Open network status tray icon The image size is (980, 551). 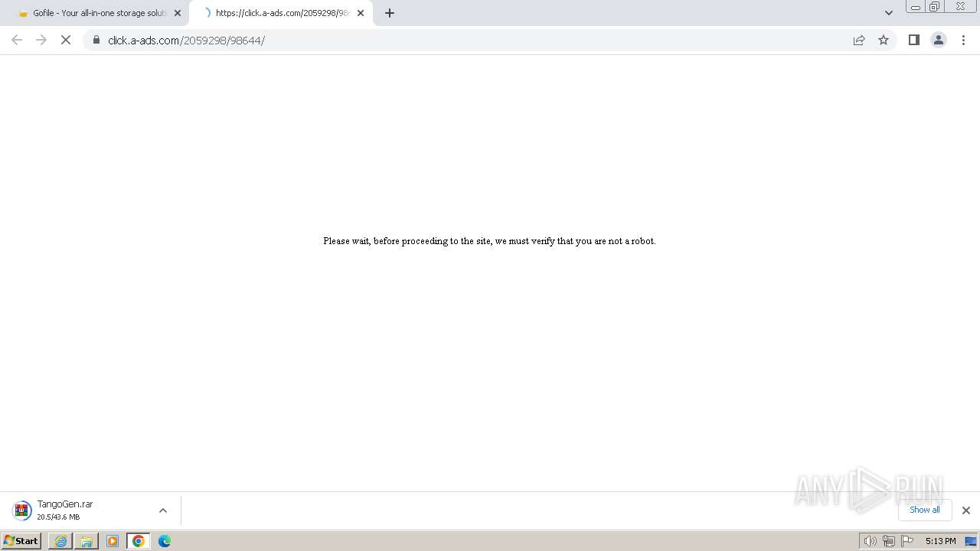(889, 541)
